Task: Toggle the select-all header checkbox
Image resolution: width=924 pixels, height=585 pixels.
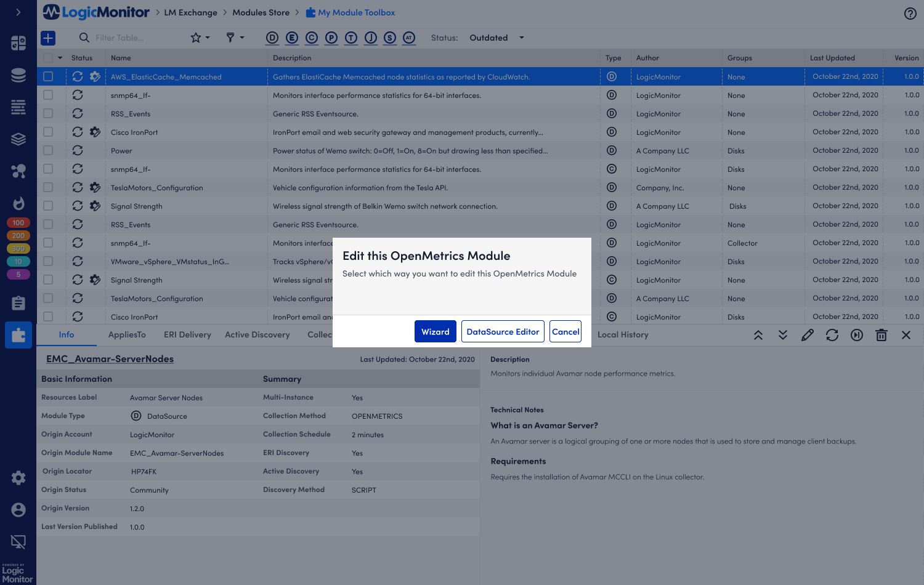Action: (48, 58)
